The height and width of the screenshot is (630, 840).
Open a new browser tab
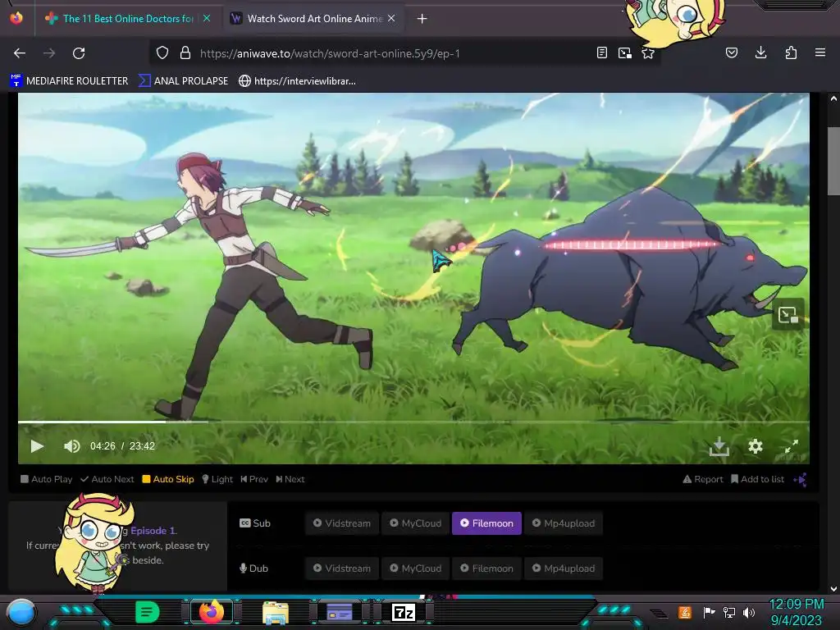click(x=422, y=19)
